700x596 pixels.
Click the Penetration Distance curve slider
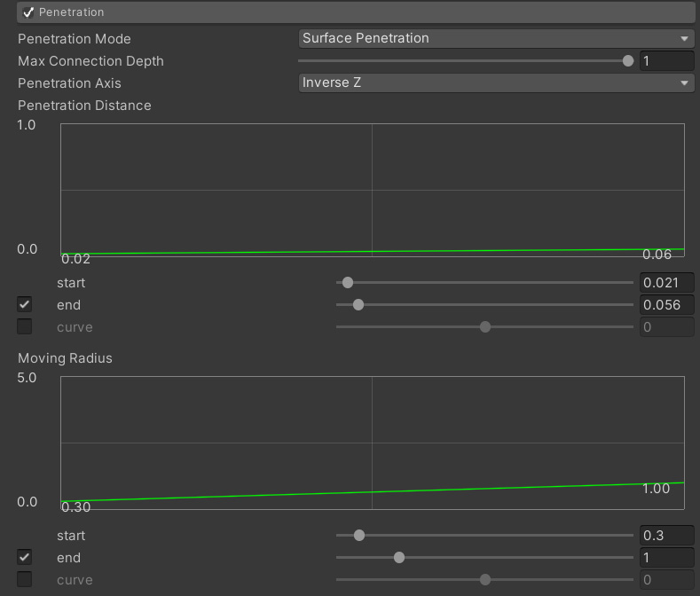[x=484, y=326]
